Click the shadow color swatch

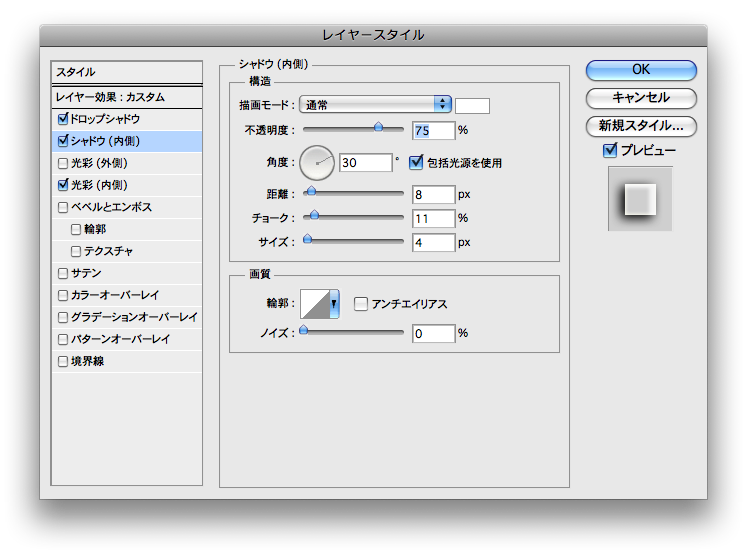click(x=473, y=105)
